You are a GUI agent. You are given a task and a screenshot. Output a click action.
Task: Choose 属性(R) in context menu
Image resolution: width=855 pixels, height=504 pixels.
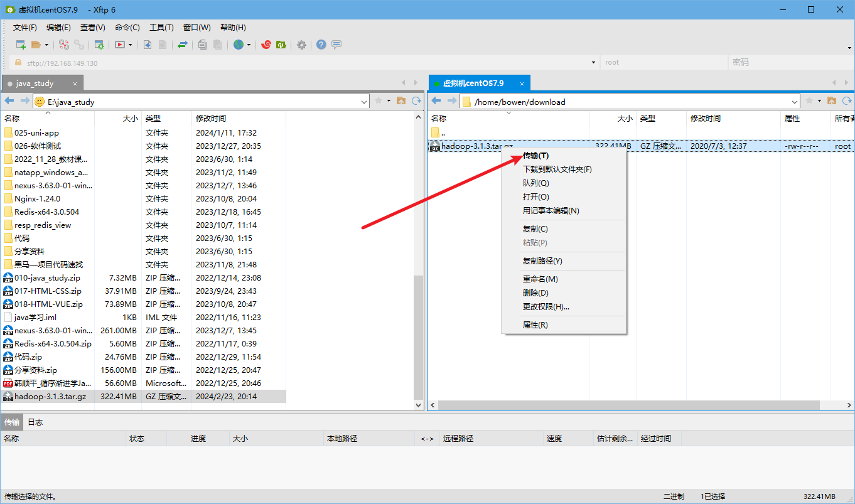click(x=564, y=325)
